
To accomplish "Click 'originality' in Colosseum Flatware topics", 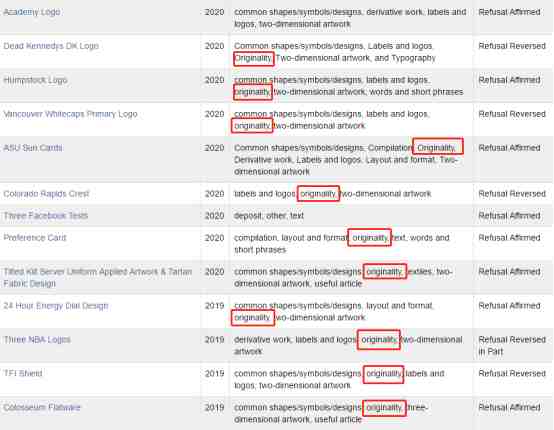I will click(x=384, y=408).
